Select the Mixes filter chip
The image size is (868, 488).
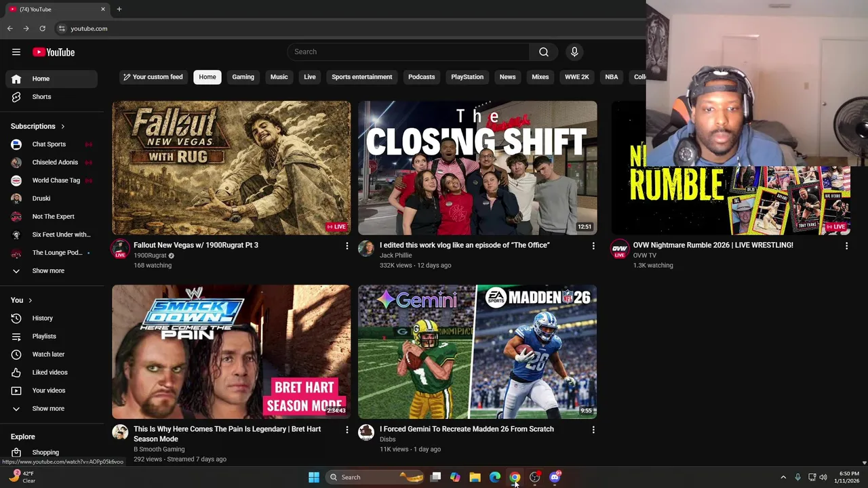click(540, 77)
